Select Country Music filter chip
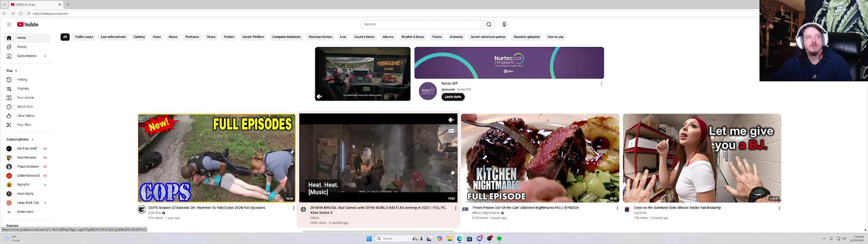This screenshot has width=868, height=244. (364, 37)
